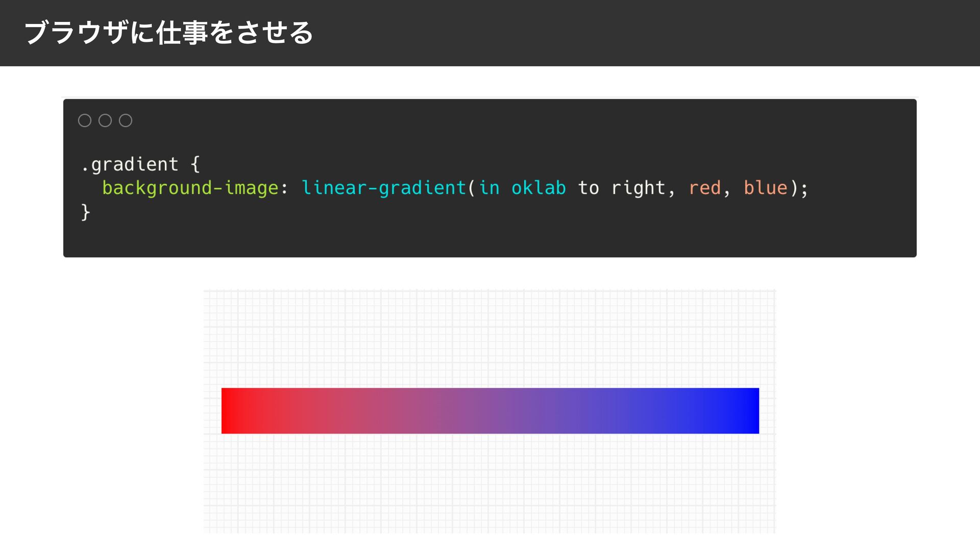Click the grid area above gradient bar
Image resolution: width=980 pixels, height=551 pixels.
(x=490, y=337)
